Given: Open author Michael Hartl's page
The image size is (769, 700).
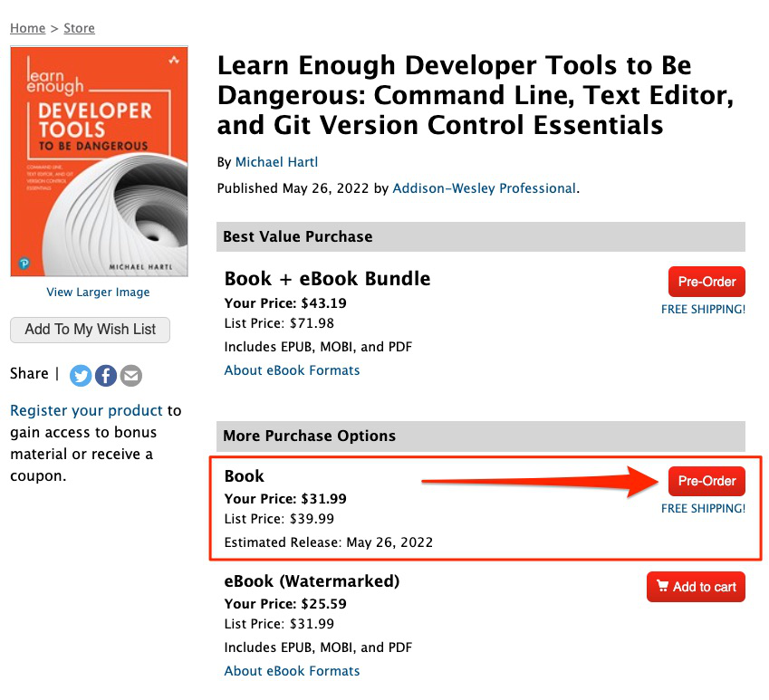Looking at the screenshot, I should (x=276, y=161).
